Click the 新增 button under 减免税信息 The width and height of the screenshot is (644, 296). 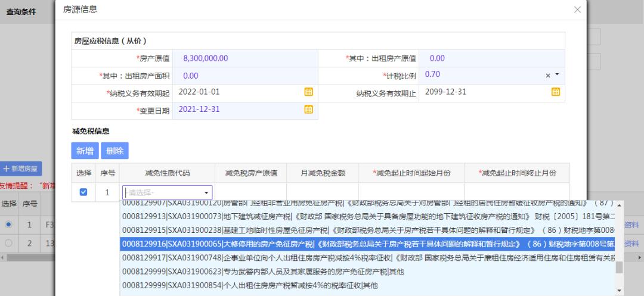coord(85,151)
